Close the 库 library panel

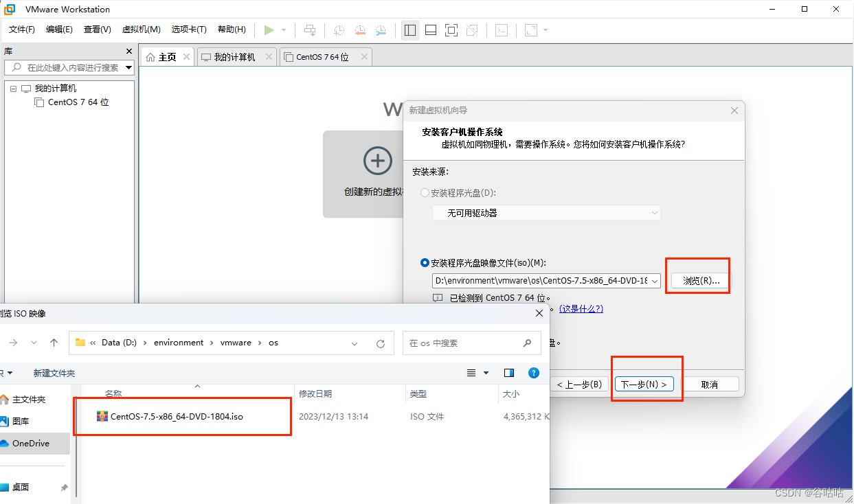tap(128, 51)
